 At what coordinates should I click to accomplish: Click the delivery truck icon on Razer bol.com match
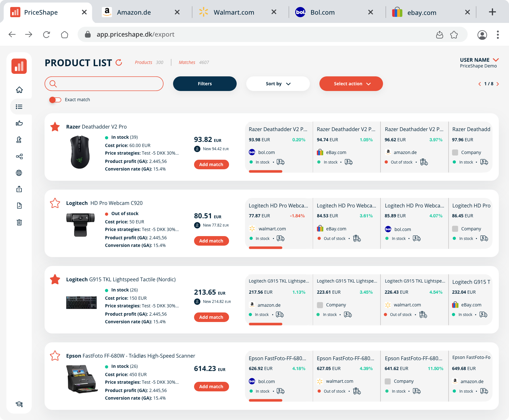pyautogui.click(x=281, y=162)
